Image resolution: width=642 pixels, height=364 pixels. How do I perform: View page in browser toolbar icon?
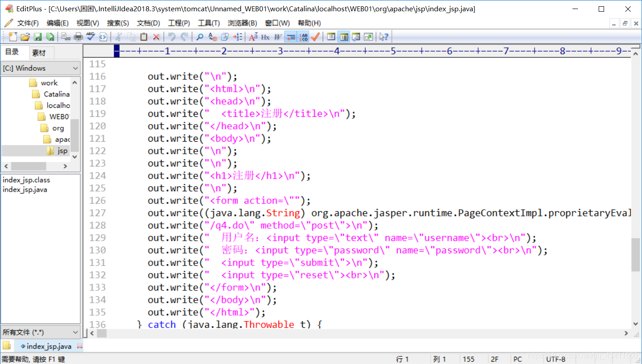[103, 37]
